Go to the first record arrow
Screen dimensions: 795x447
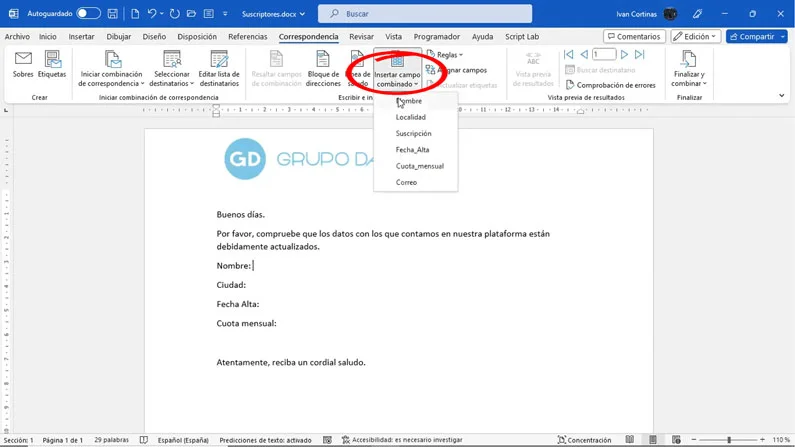pyautogui.click(x=568, y=54)
